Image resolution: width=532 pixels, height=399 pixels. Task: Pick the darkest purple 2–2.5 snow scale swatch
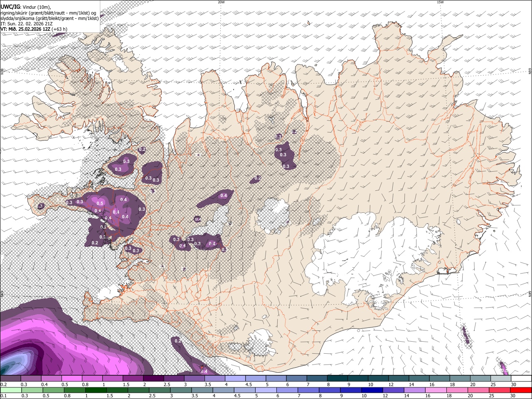(153, 379)
